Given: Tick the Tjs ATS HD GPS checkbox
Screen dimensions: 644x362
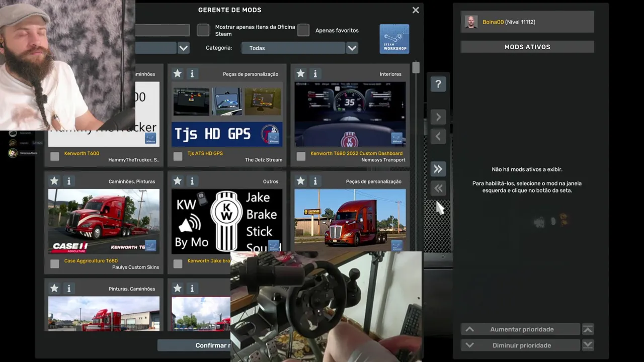Looking at the screenshot, I should click(x=178, y=156).
